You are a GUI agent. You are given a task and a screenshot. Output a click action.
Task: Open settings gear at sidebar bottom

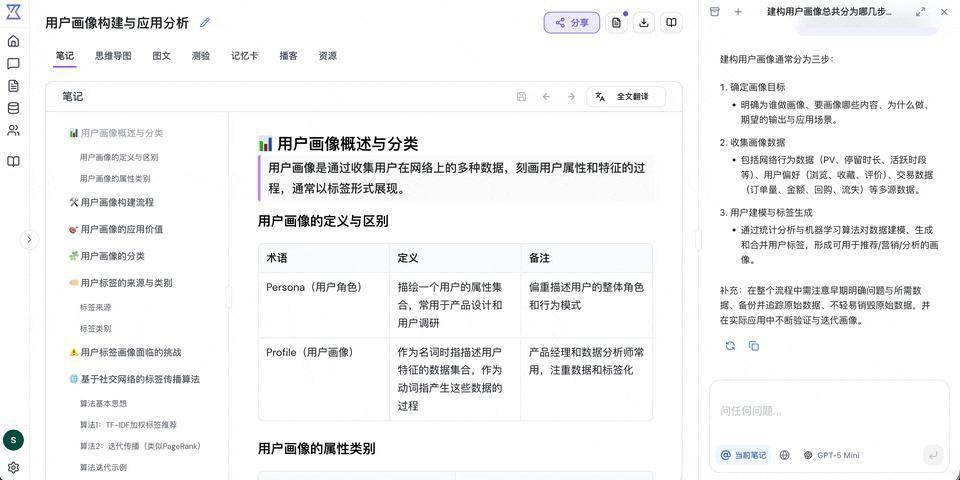click(x=13, y=468)
